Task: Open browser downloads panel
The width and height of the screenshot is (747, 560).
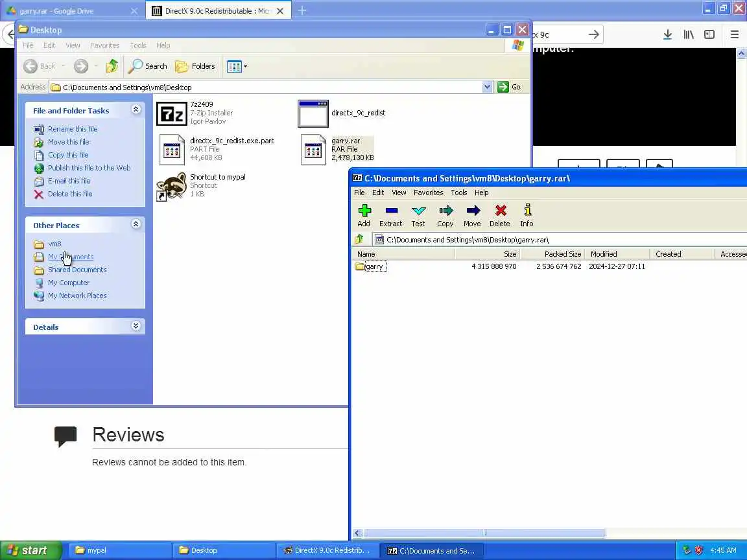Action: point(667,34)
